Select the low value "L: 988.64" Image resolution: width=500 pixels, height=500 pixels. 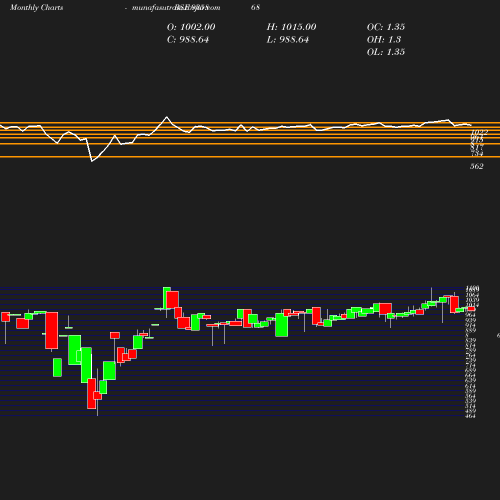point(288,40)
